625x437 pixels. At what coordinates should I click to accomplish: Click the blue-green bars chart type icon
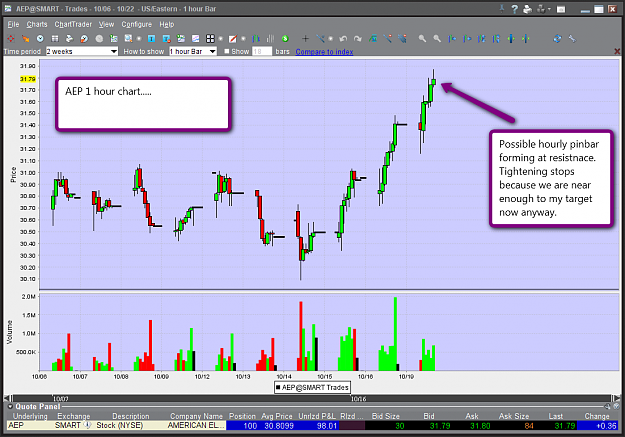[x=256, y=39]
